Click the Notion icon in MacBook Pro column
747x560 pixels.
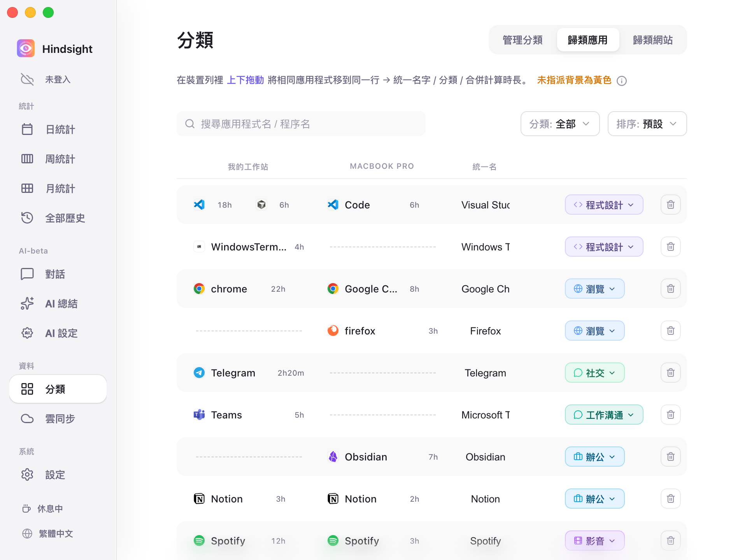click(333, 499)
